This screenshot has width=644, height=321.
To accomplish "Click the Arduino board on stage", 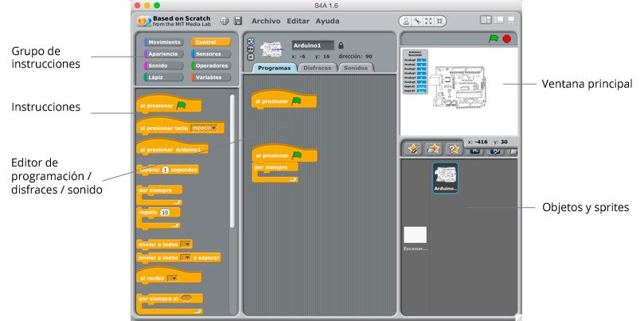I will coord(458,87).
